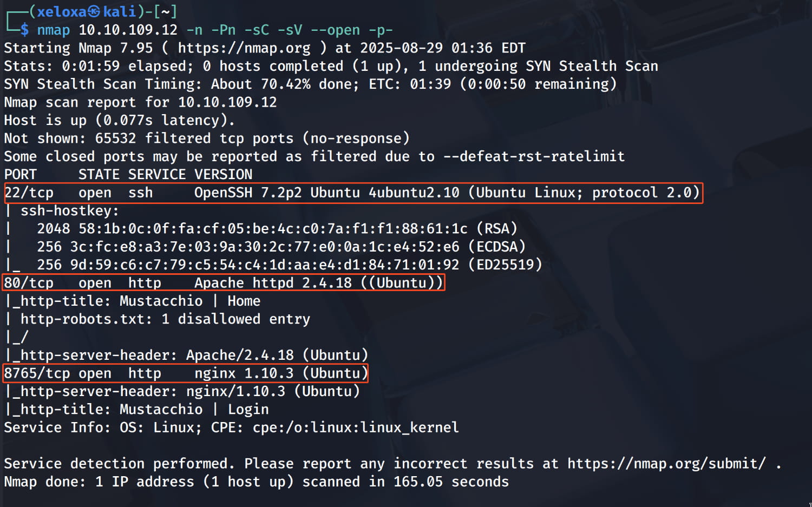Image resolution: width=812 pixels, height=507 pixels.
Task: Click the highlighted 80/tcp port entry
Action: (29, 283)
